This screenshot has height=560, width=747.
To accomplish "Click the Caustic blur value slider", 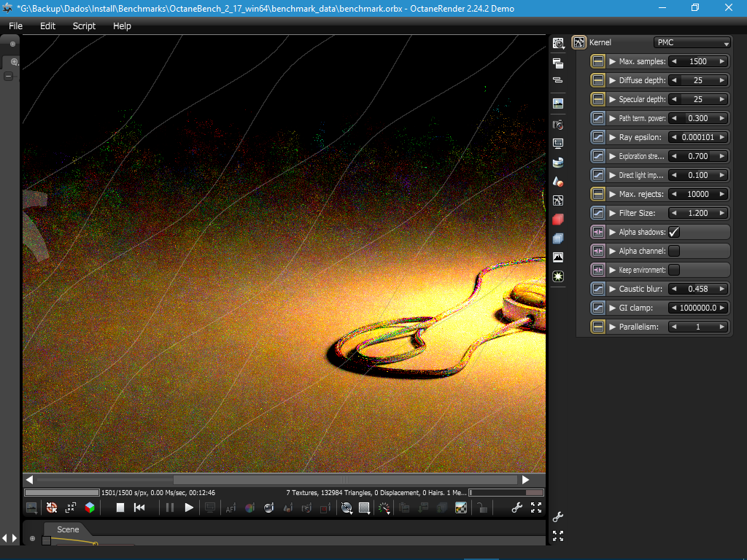I will click(x=698, y=289).
